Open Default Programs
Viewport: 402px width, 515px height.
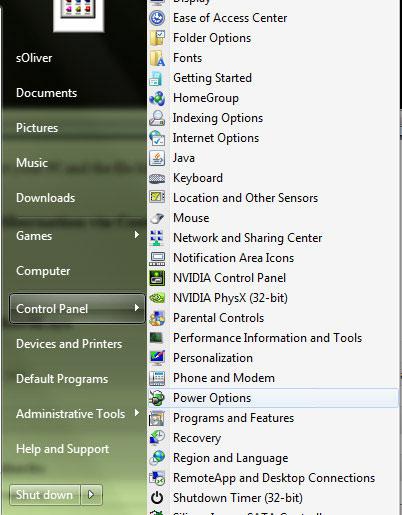coord(62,379)
